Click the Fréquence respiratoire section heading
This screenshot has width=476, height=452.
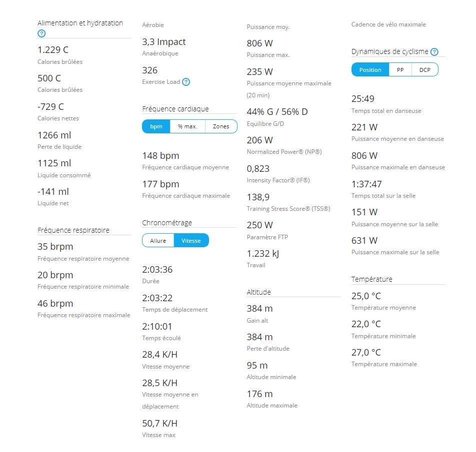tap(73, 230)
